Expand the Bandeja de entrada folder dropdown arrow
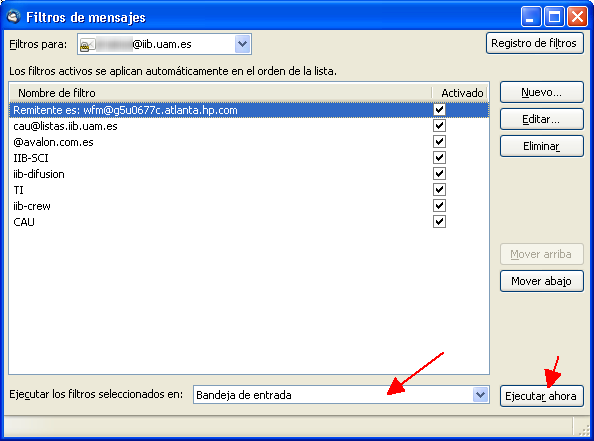Viewport: 594px width, 441px height. 480,395
